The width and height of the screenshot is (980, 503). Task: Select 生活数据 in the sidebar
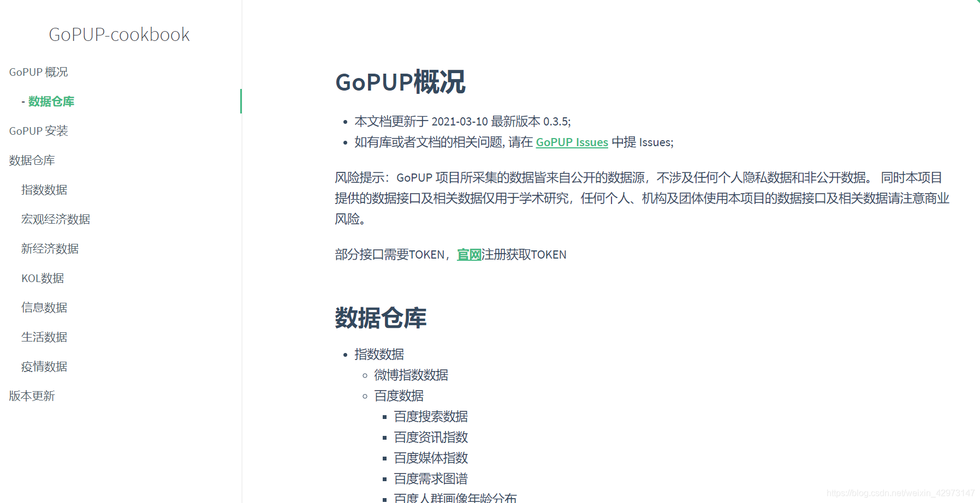[x=44, y=337]
